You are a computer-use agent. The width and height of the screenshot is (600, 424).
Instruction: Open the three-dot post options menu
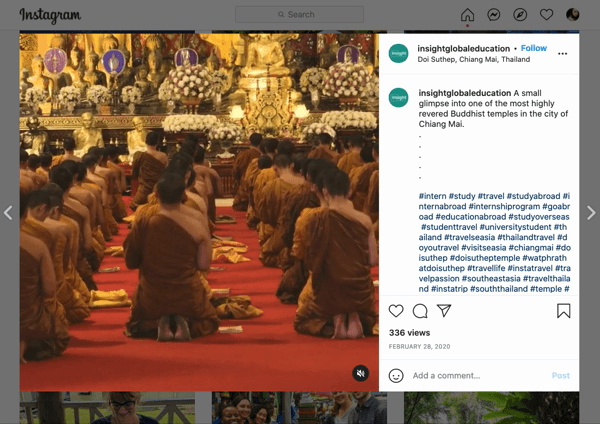pyautogui.click(x=562, y=54)
